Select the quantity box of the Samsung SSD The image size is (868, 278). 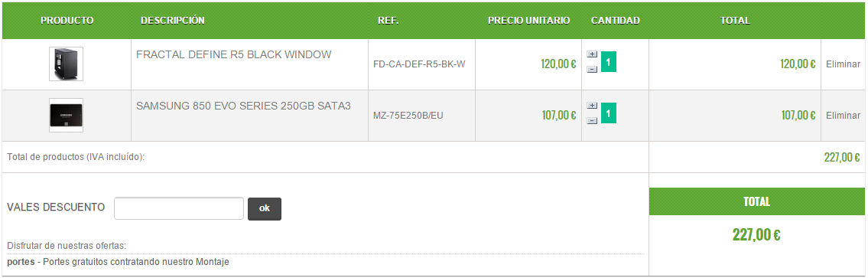click(x=609, y=113)
